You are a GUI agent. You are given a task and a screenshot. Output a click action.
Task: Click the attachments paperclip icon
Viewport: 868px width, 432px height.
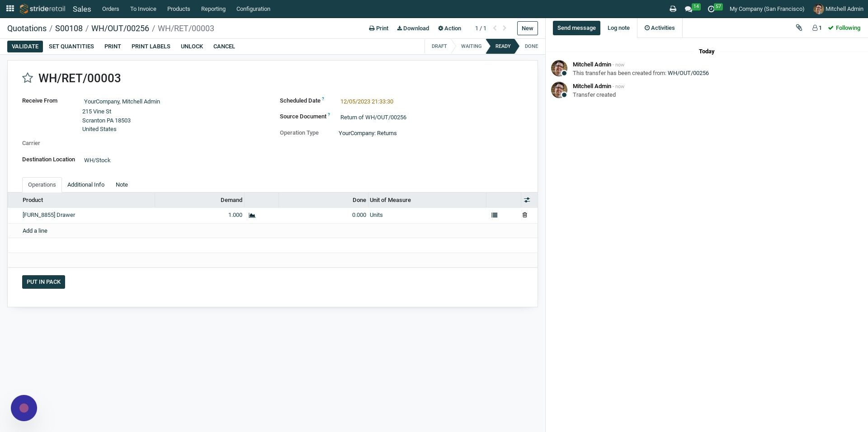(x=799, y=28)
